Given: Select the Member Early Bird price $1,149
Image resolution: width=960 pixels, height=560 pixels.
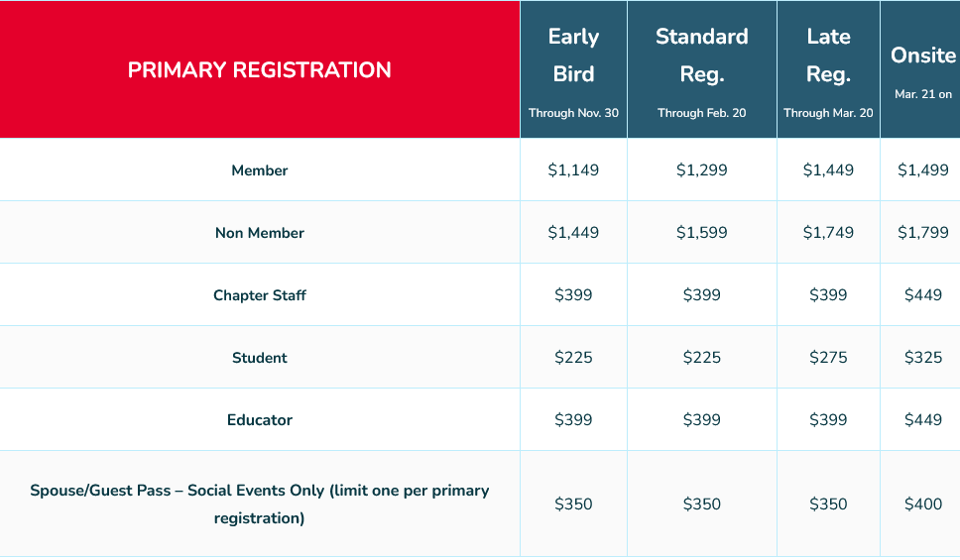Looking at the screenshot, I should click(x=573, y=170).
